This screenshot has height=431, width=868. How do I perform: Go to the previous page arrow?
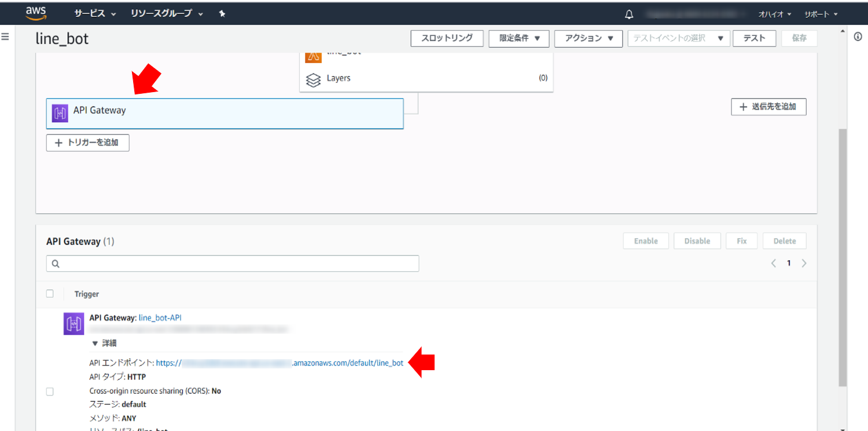(x=774, y=263)
